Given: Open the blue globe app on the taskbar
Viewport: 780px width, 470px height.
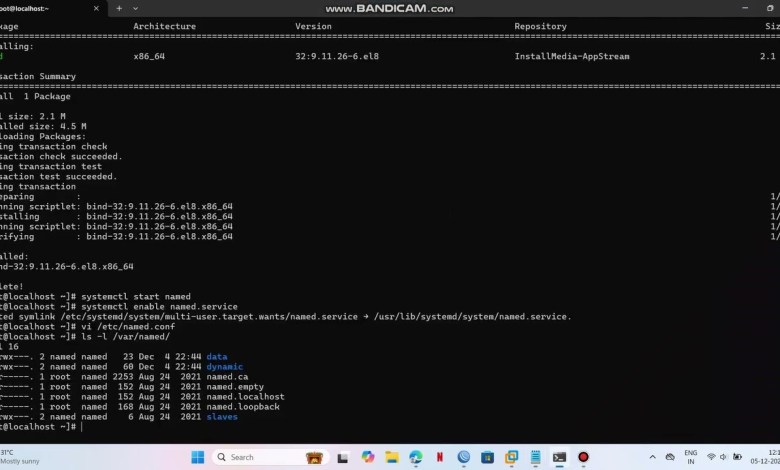Looking at the screenshot, I should coord(464,457).
